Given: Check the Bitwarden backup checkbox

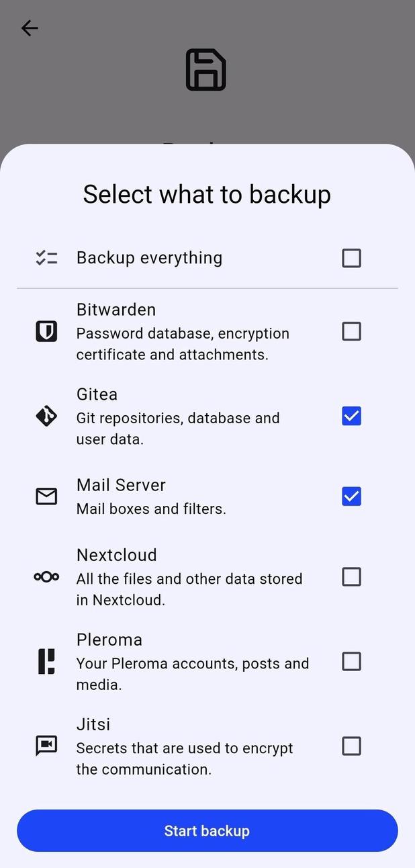Looking at the screenshot, I should click(x=351, y=331).
